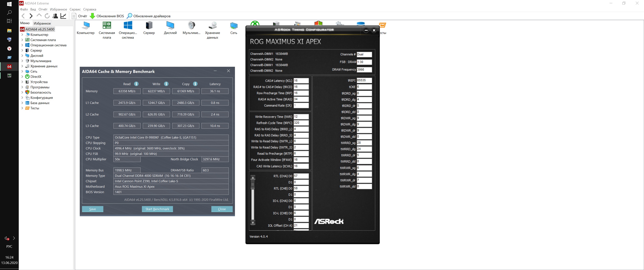Image resolution: width=644 pixels, height=270 pixels.
Task: Go forward with the toolbar forward arrow
Action: 31,16
